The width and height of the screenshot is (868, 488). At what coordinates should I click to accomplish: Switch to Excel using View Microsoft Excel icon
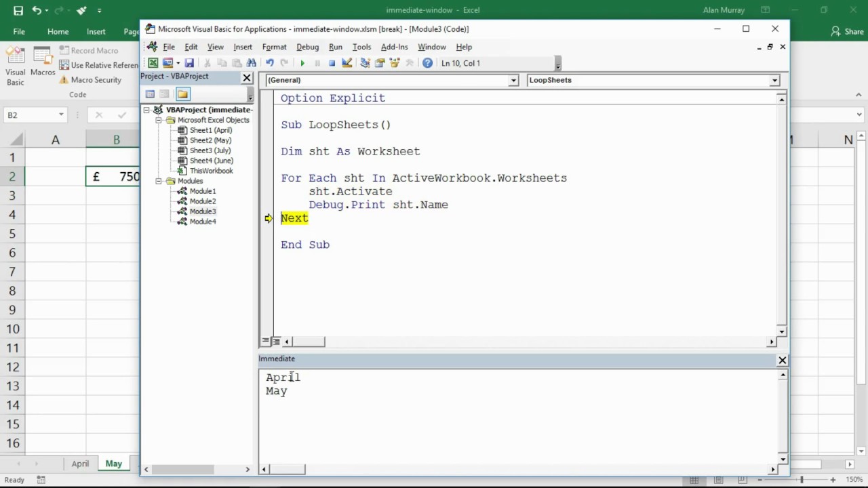tap(153, 63)
